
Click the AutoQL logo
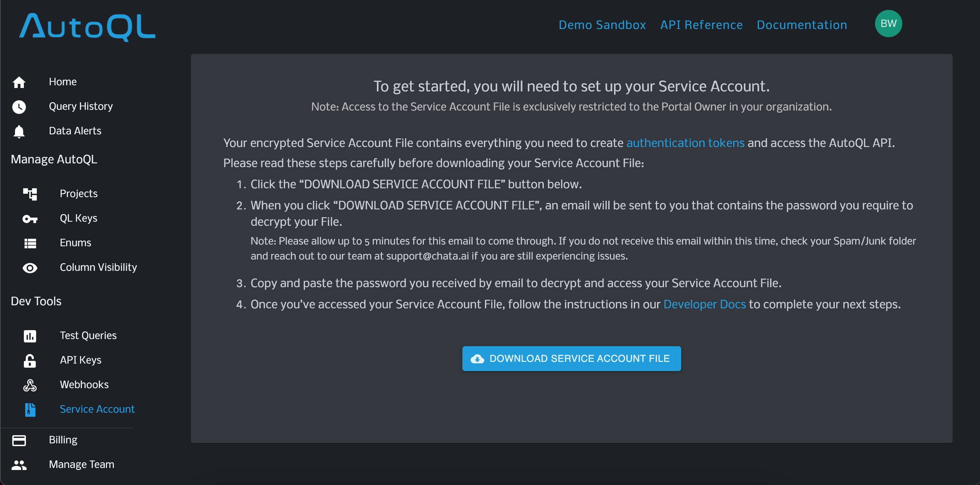[88, 27]
